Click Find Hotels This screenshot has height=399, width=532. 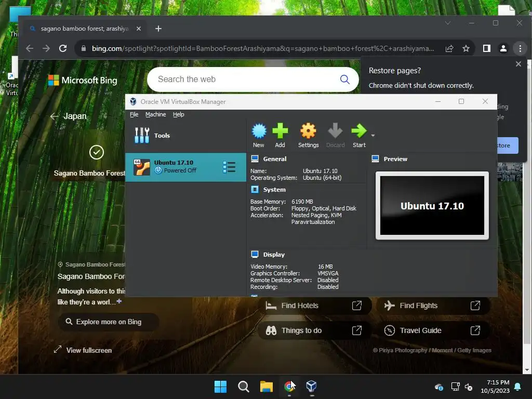point(315,305)
